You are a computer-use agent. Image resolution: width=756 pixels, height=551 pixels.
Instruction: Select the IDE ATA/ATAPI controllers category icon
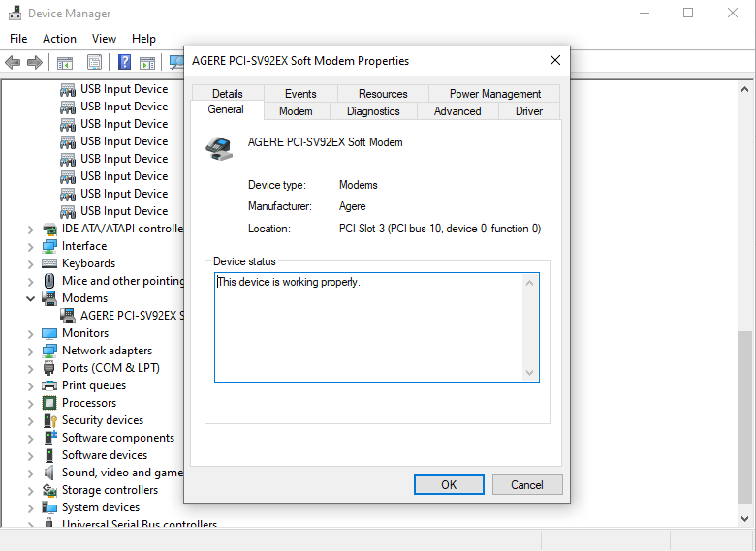click(x=49, y=229)
